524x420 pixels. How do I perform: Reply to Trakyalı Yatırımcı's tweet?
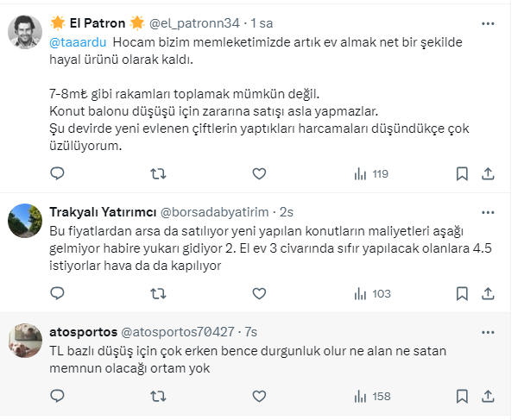click(x=58, y=294)
